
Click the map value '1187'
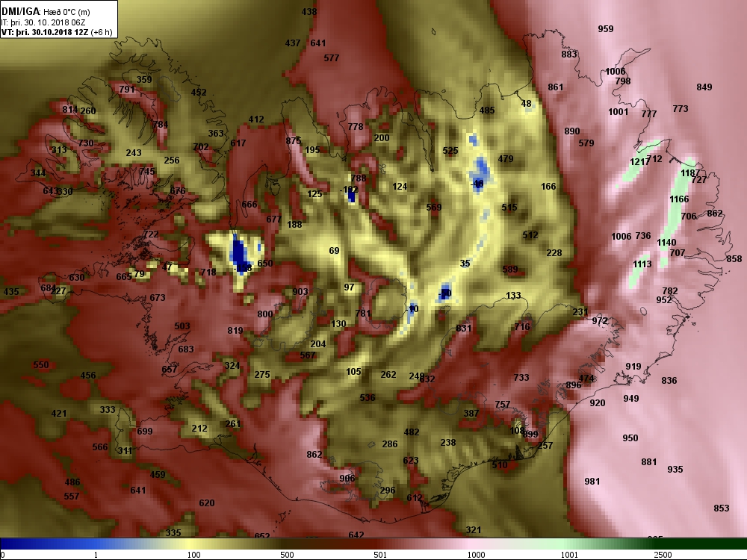pos(689,173)
